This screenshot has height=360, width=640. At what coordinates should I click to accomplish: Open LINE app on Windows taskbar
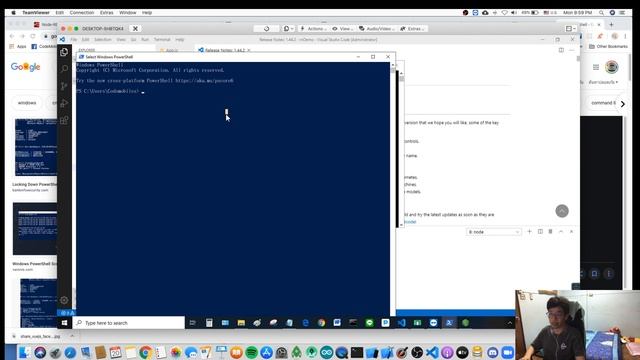click(369, 323)
